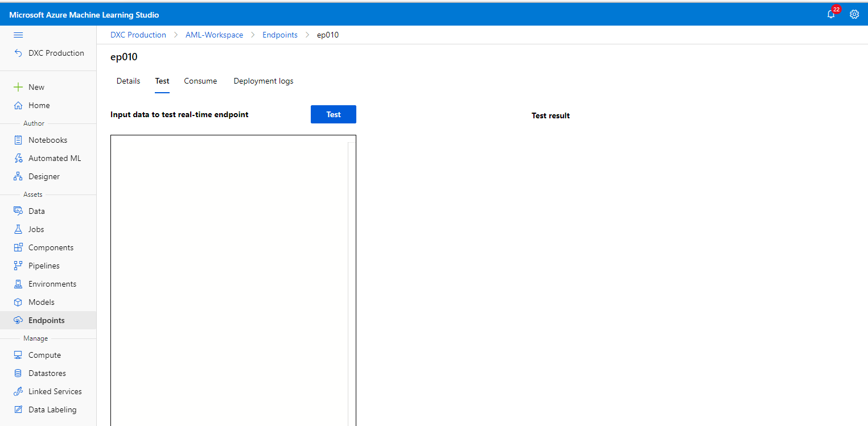
Task: Click the ep010 page title
Action: pos(124,57)
